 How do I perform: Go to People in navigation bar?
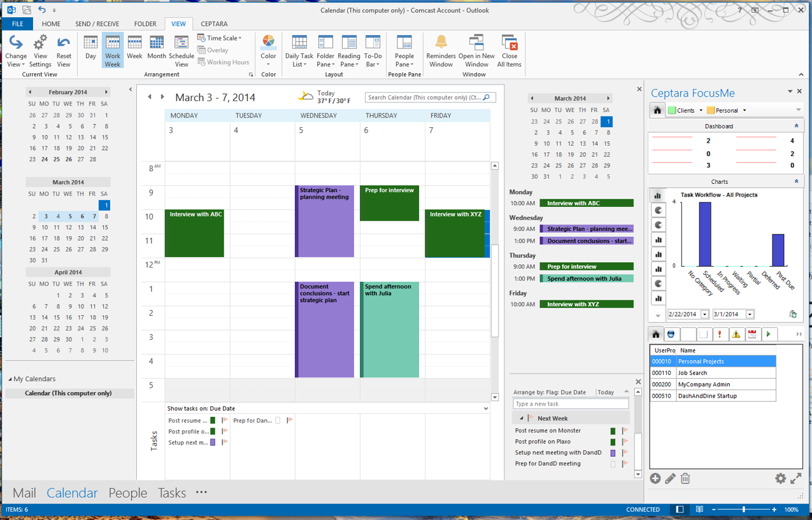coord(127,493)
